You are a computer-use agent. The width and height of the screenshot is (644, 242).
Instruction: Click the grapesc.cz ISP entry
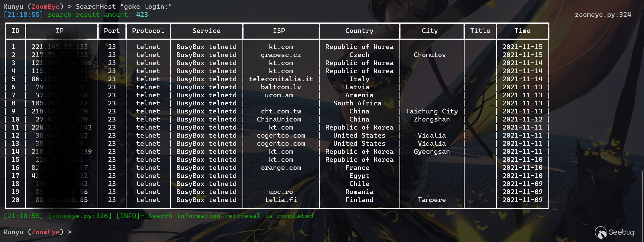pos(281,55)
